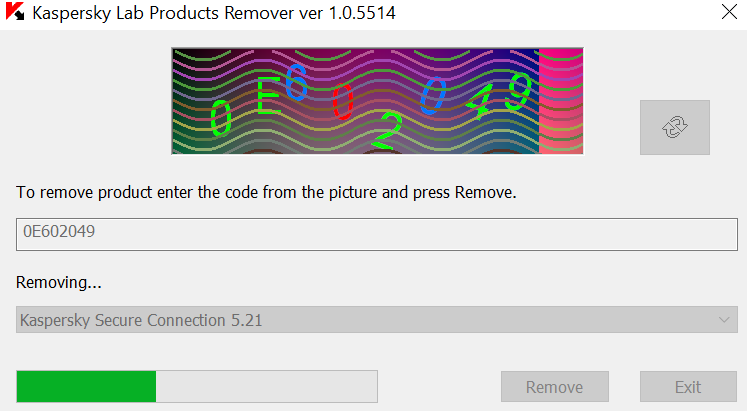Viewport: 747px width, 411px height.
Task: Click the green digit 9 in the captcha
Action: click(518, 95)
